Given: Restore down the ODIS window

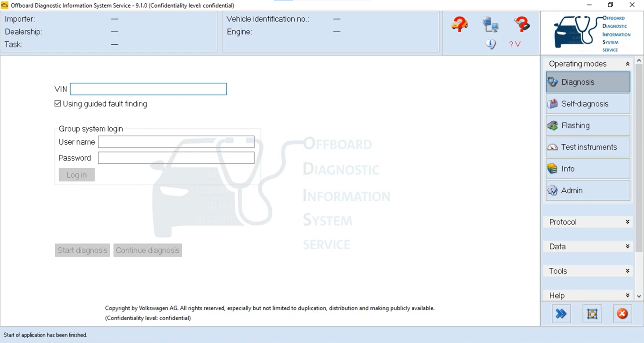Looking at the screenshot, I should [x=611, y=5].
